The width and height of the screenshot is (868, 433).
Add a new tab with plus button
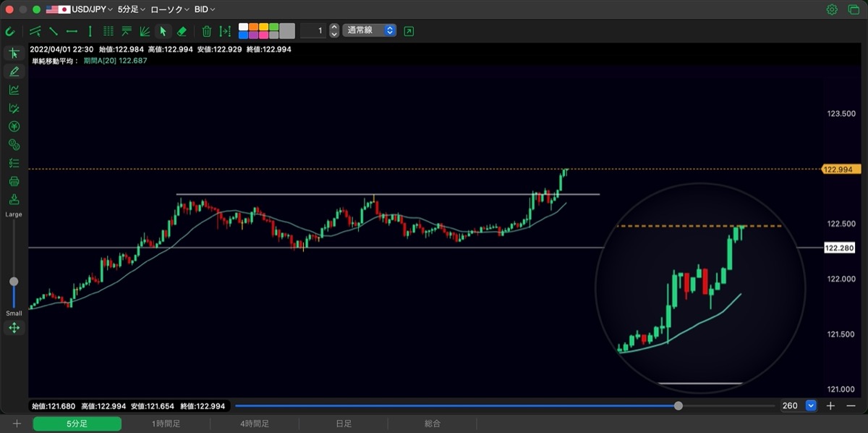(17, 424)
